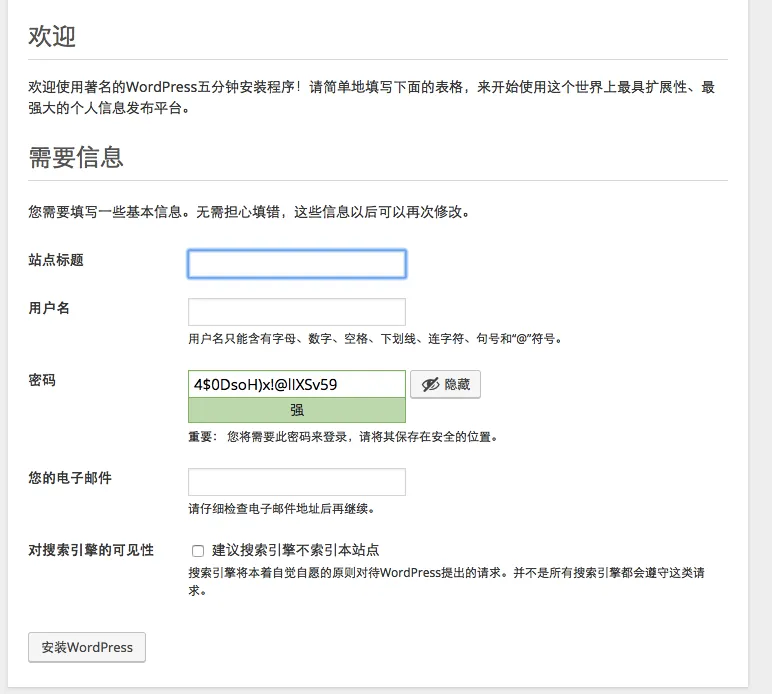The width and height of the screenshot is (772, 694).
Task: Click the 欢迎使用著名的WordPress intro paragraph
Action: (372, 97)
